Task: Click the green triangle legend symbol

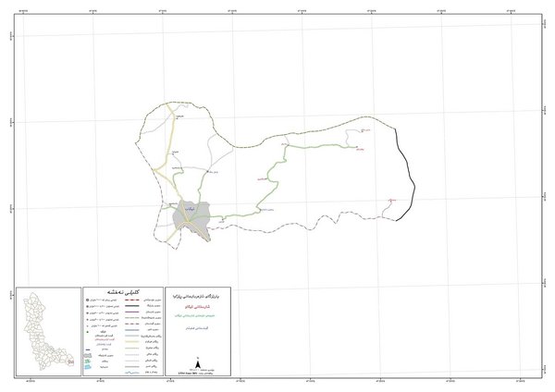Action: click(88, 332)
